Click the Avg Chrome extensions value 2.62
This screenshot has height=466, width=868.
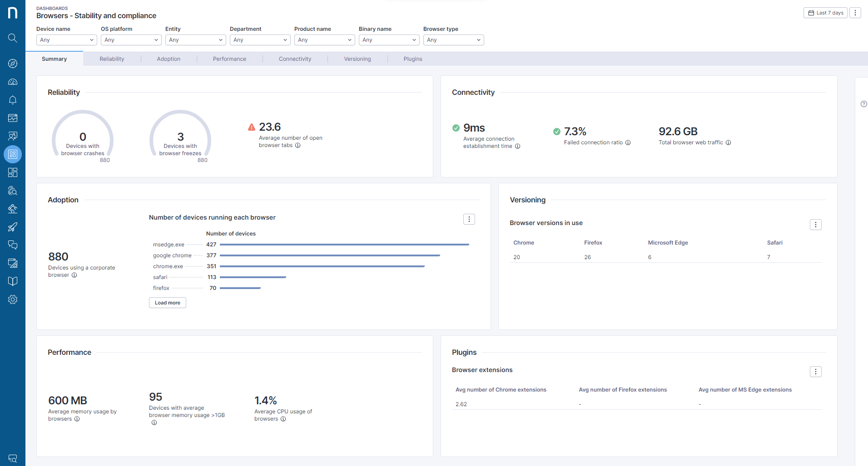(461, 404)
